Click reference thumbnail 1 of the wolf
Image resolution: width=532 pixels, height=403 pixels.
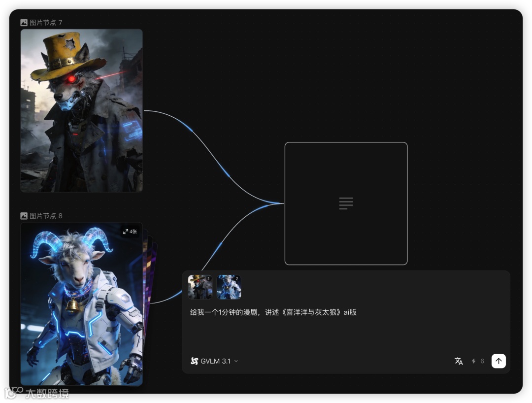tap(200, 287)
